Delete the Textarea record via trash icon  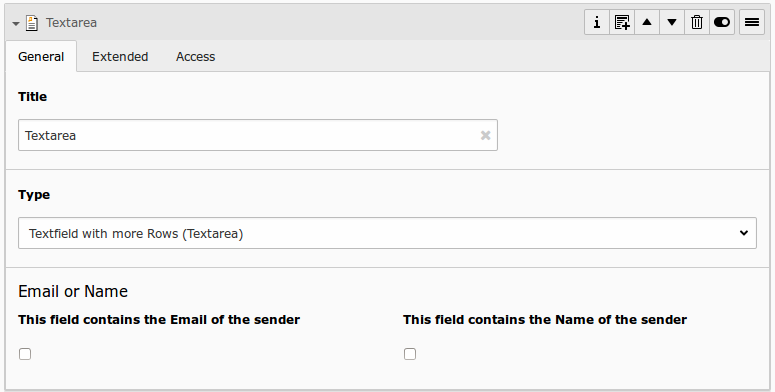tap(697, 22)
